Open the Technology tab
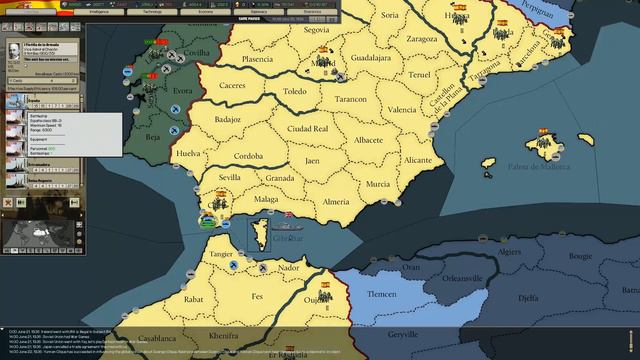Screen dimensions: 640x360 coord(152,12)
